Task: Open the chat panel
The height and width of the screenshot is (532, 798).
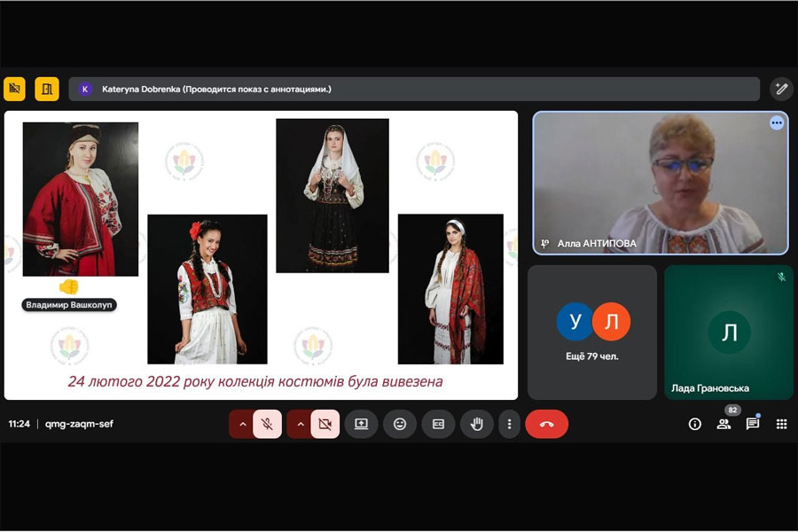Action: coord(752,424)
